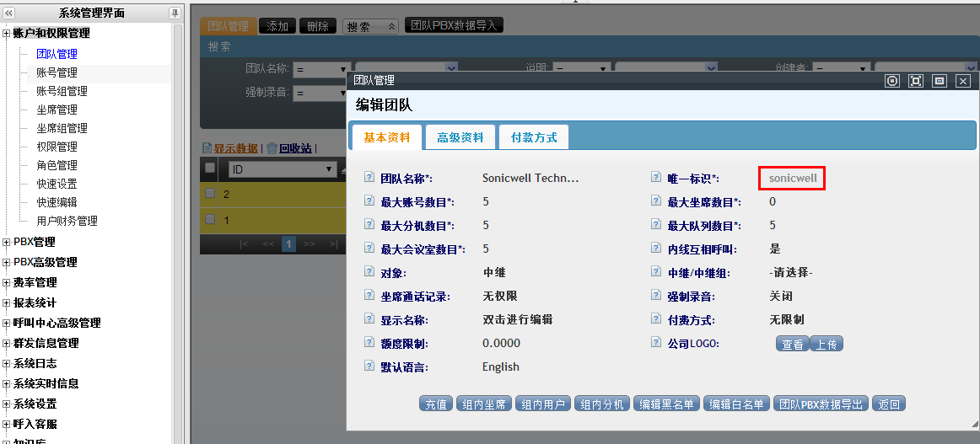
Task: Click help icon next to 公司LOGO
Action: [x=655, y=343]
